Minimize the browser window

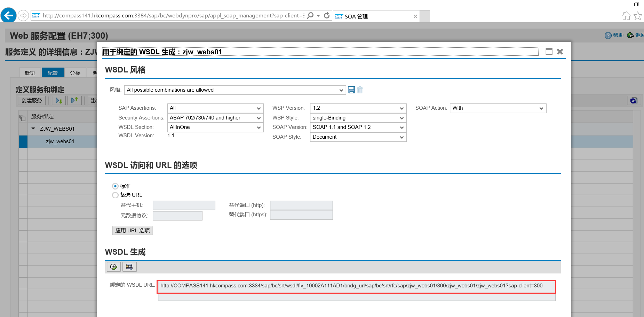point(616,4)
